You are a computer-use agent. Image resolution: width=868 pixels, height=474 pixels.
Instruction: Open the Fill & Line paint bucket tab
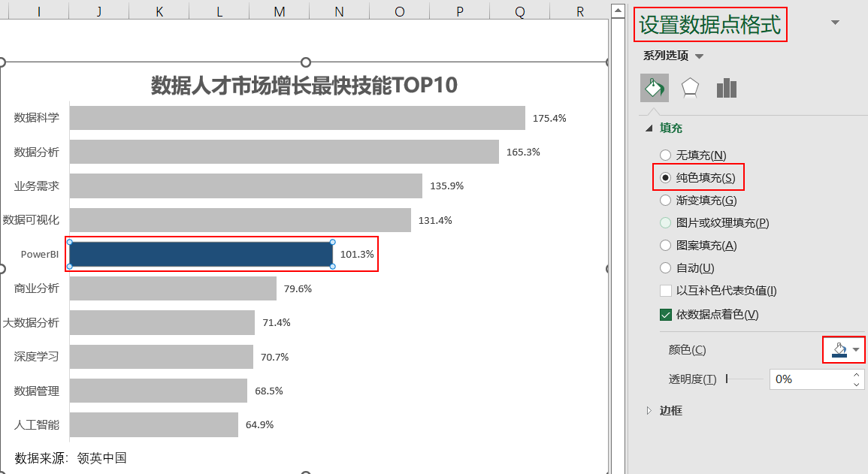[655, 88]
